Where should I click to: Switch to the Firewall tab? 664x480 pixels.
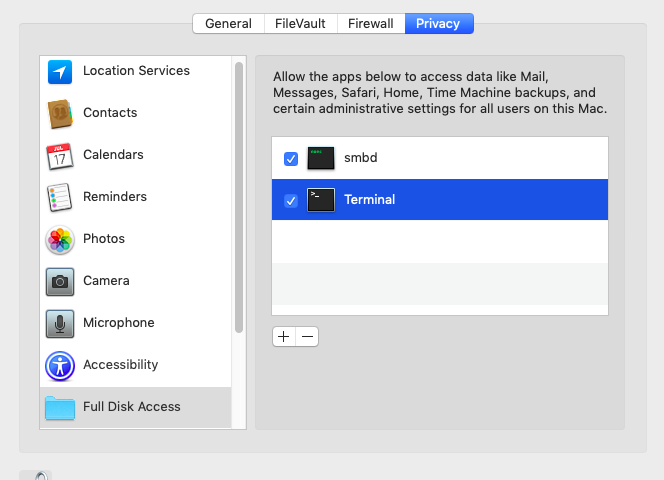pos(370,24)
